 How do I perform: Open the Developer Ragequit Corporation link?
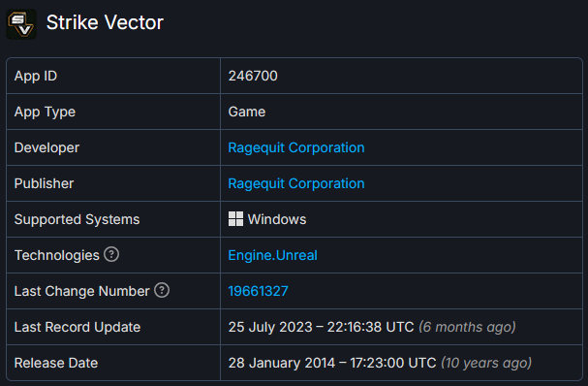(x=296, y=147)
